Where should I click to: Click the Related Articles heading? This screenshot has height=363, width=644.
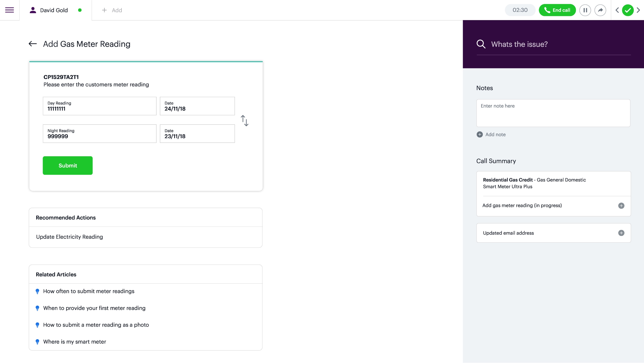point(56,274)
